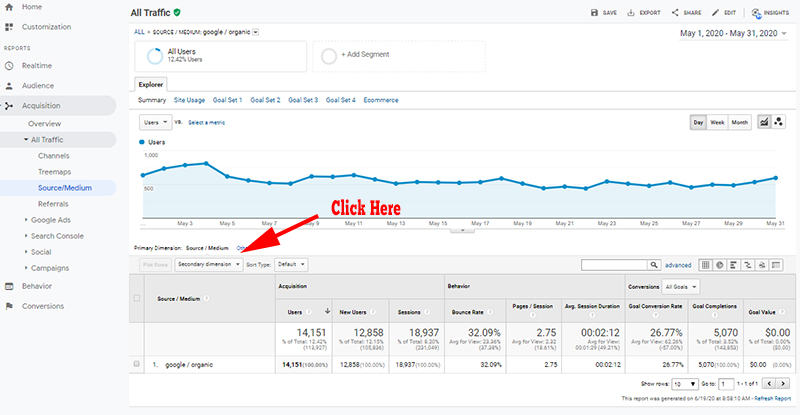Open the All Goals conversions dropdown
This screenshot has width=800, height=415.
(681, 287)
